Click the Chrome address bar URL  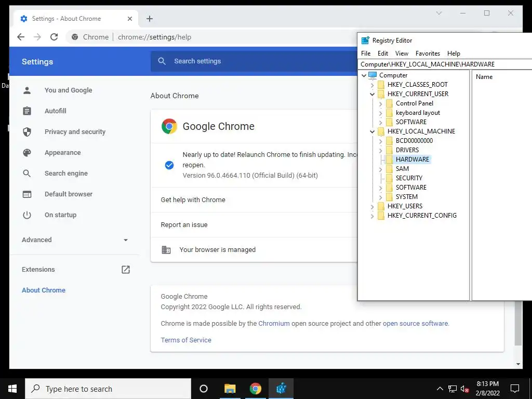[x=154, y=37]
